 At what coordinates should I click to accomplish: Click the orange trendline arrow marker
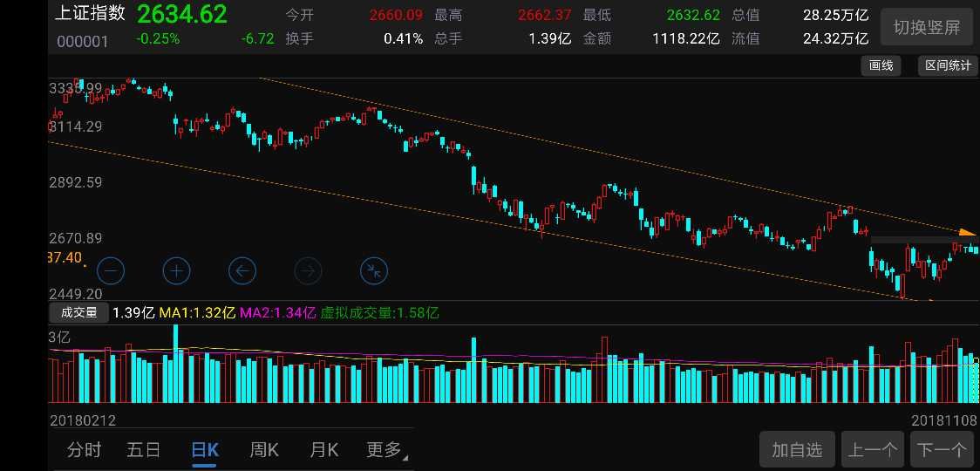(967, 232)
